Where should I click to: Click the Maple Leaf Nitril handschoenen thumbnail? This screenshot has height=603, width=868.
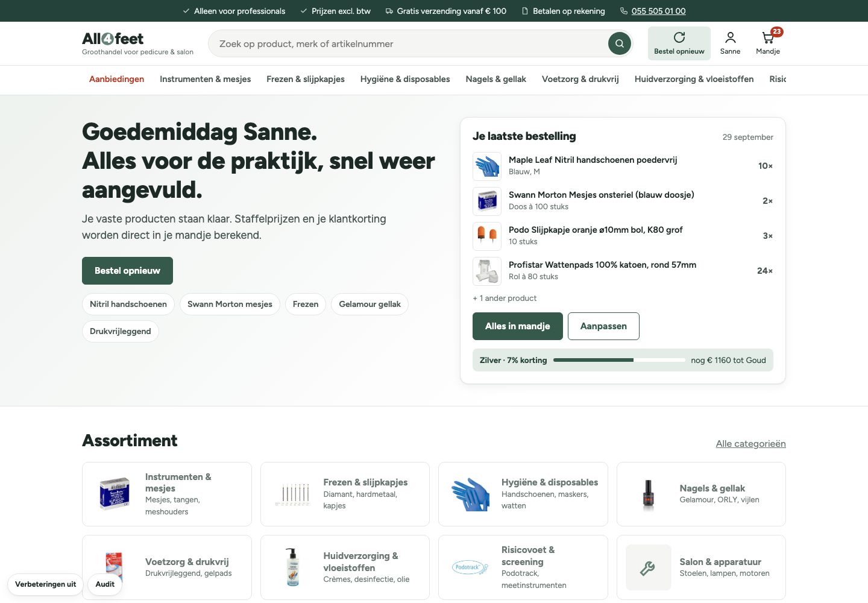487,166
